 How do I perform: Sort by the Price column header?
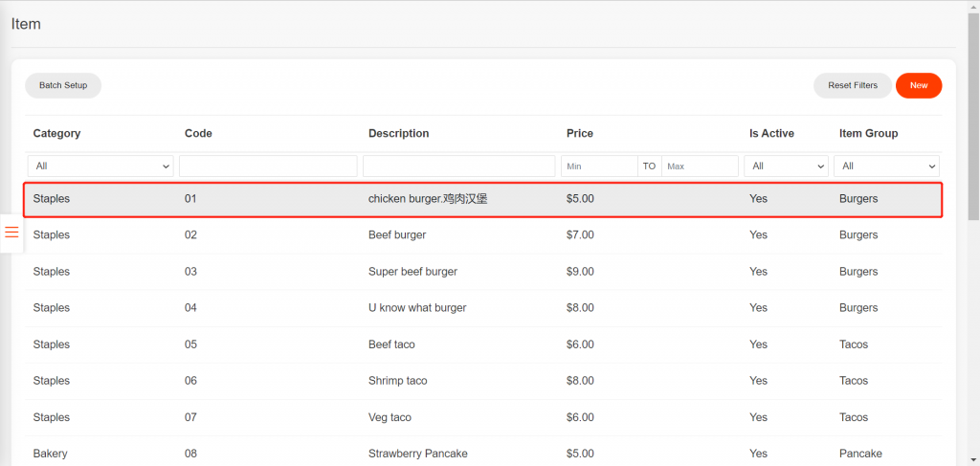click(x=580, y=133)
